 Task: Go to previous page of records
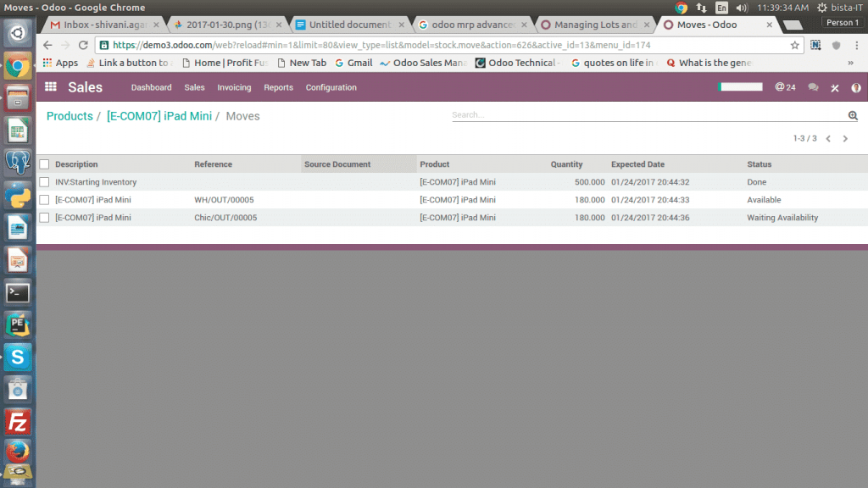point(828,138)
